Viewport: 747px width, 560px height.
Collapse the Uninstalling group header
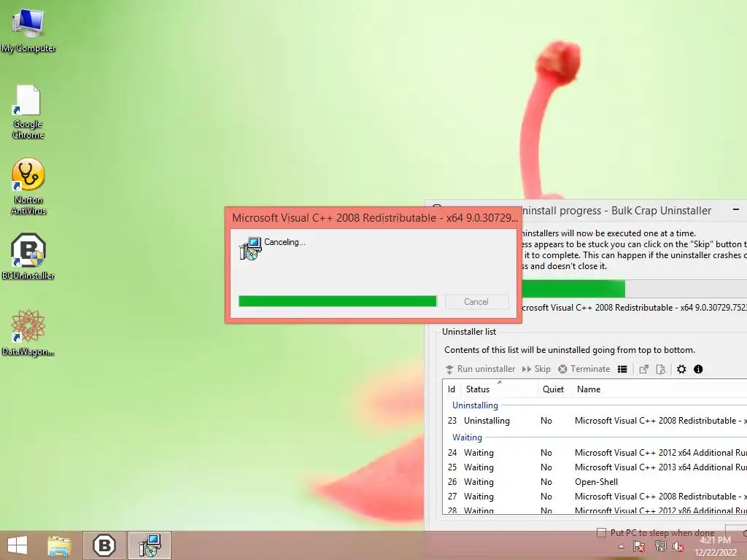click(x=475, y=405)
